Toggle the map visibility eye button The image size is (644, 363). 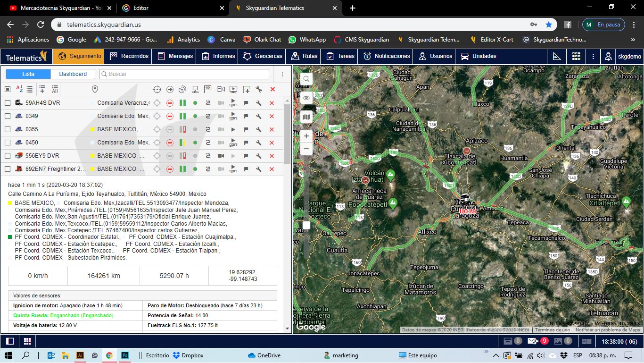(306, 98)
